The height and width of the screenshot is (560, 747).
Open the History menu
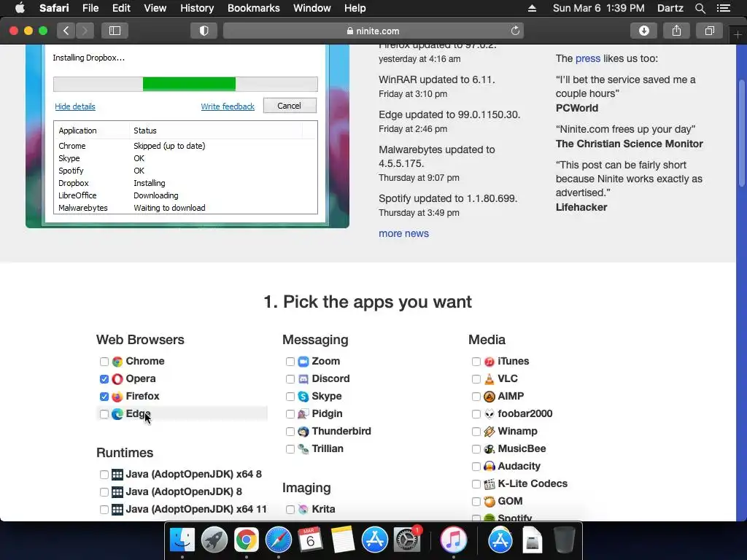click(197, 8)
